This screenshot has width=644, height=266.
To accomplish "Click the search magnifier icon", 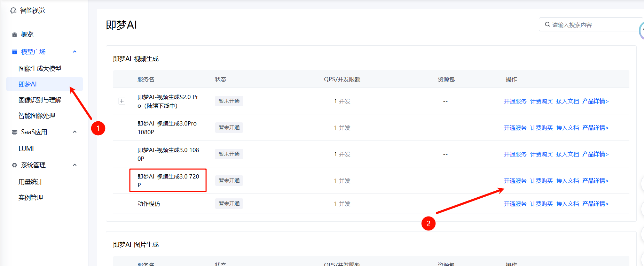I will 547,24.
